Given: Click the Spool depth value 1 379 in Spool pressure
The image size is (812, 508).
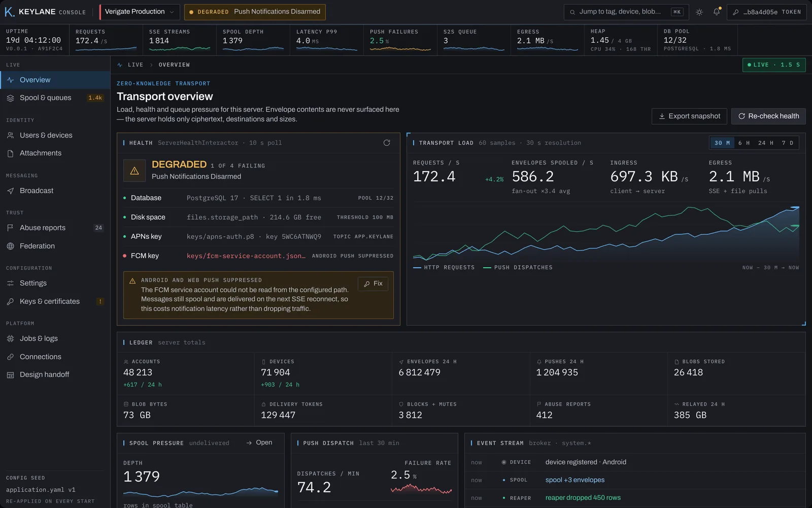Looking at the screenshot, I should click(x=142, y=477).
